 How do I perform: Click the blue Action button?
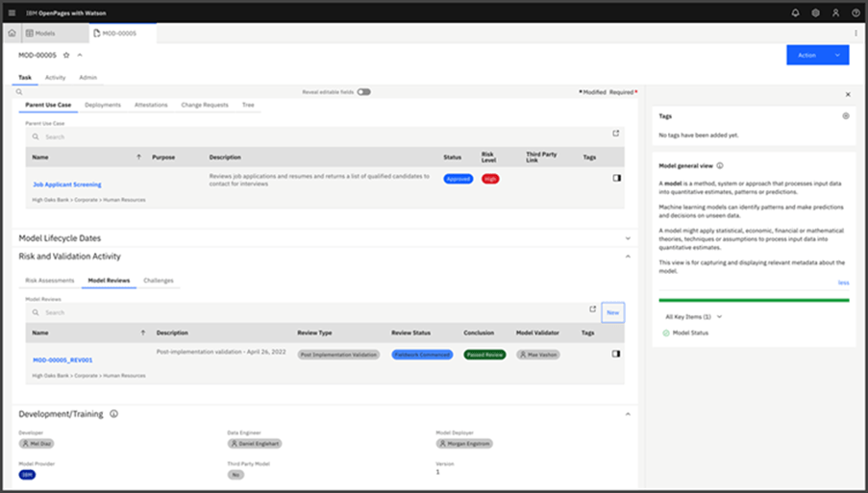(806, 55)
